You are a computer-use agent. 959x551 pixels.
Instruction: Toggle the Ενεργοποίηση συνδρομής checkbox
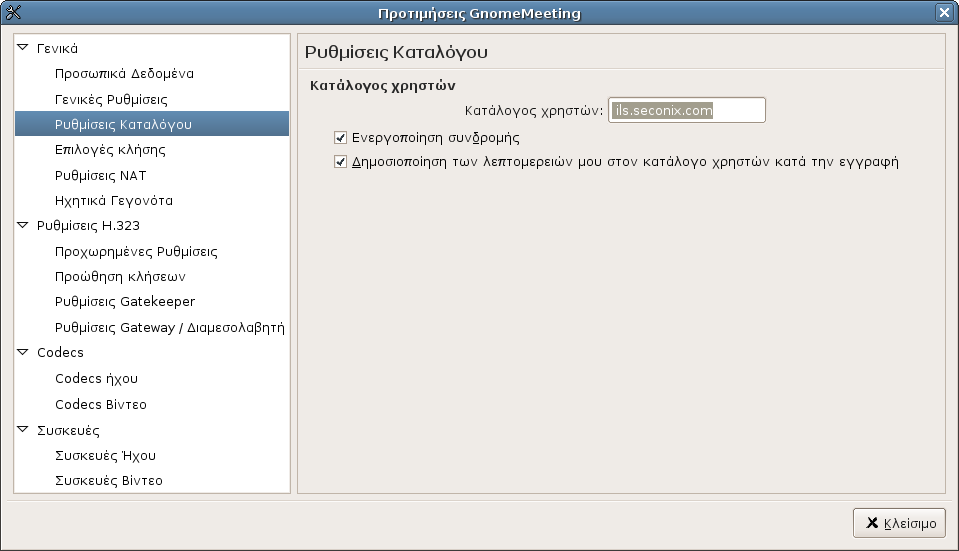[341, 138]
